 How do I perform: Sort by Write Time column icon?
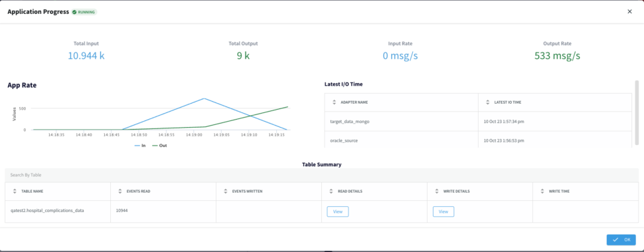click(542, 191)
